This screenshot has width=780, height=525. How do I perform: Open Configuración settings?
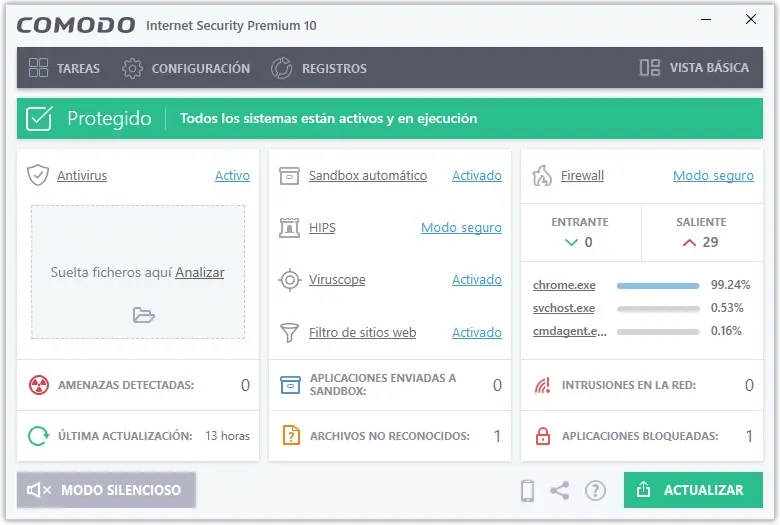coord(186,68)
